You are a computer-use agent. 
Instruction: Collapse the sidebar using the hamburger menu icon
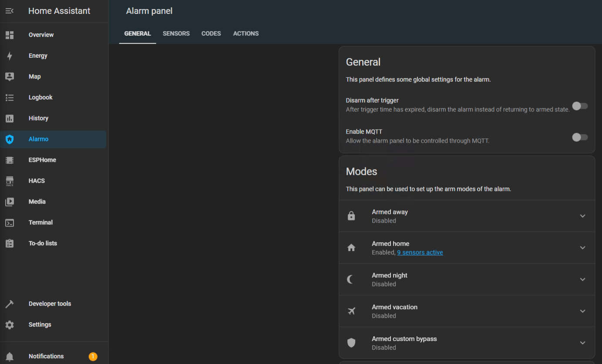pyautogui.click(x=10, y=11)
